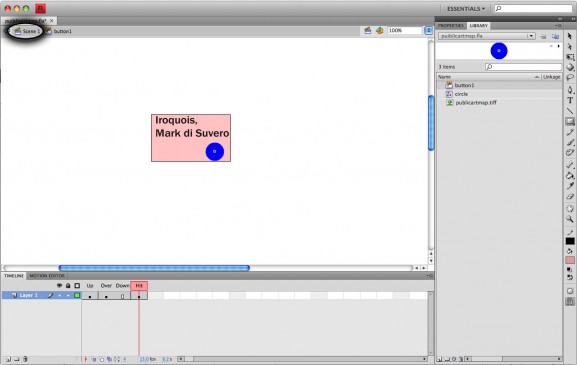
Task: Pin the current library icon
Action: (x=544, y=36)
